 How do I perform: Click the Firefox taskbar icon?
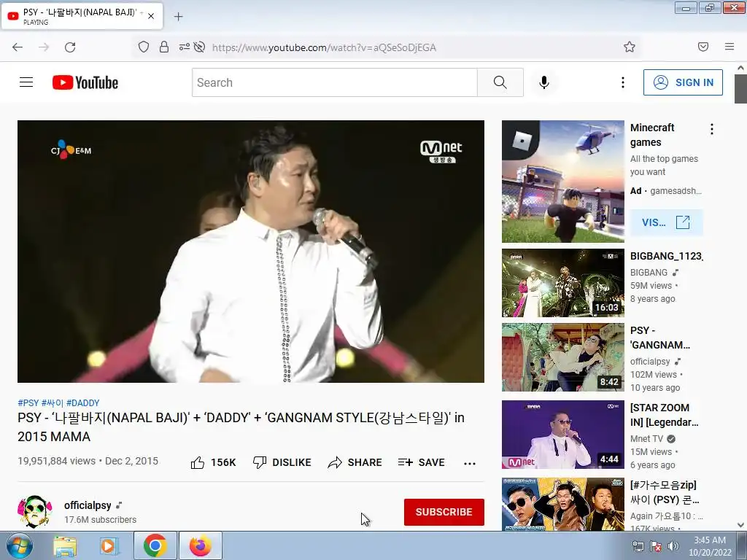point(201,545)
